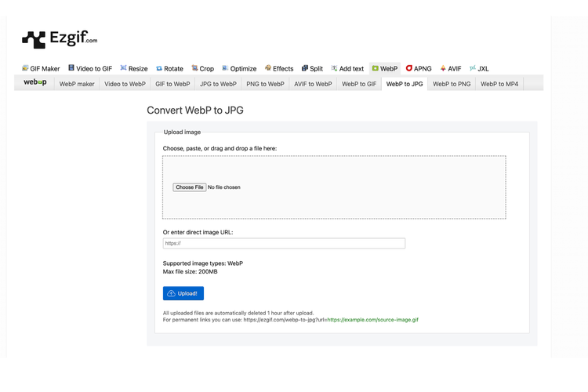Viewport: 588px width, 392px height.
Task: Select the Rotate tool
Action: click(x=169, y=68)
